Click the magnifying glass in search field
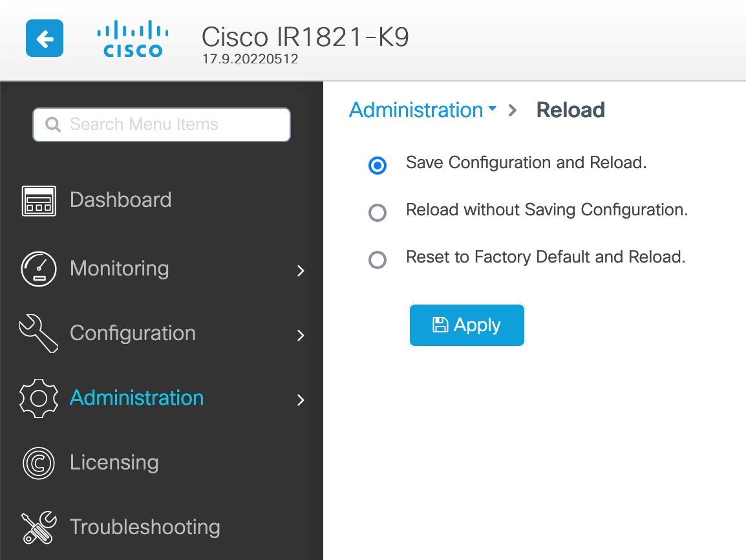This screenshot has width=746, height=560. (x=53, y=124)
